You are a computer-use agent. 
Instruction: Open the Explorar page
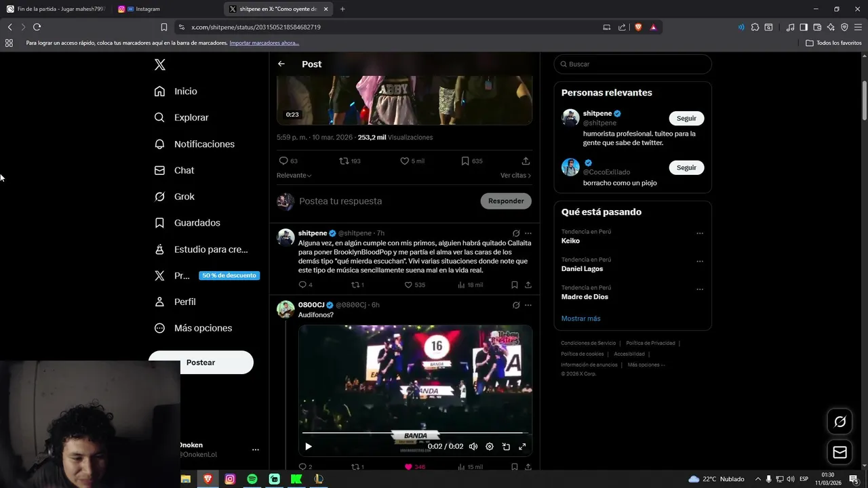[181, 117]
